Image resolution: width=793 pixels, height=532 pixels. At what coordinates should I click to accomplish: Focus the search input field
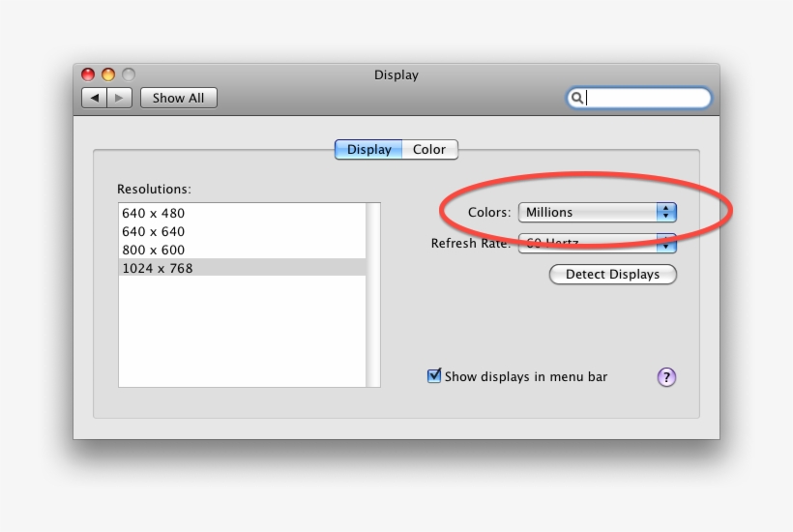645,98
